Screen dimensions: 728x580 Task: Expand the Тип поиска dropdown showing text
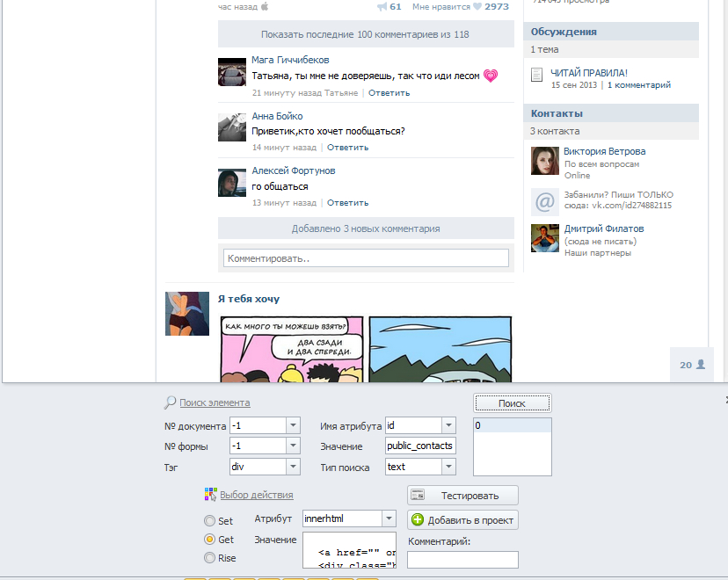tap(448, 467)
